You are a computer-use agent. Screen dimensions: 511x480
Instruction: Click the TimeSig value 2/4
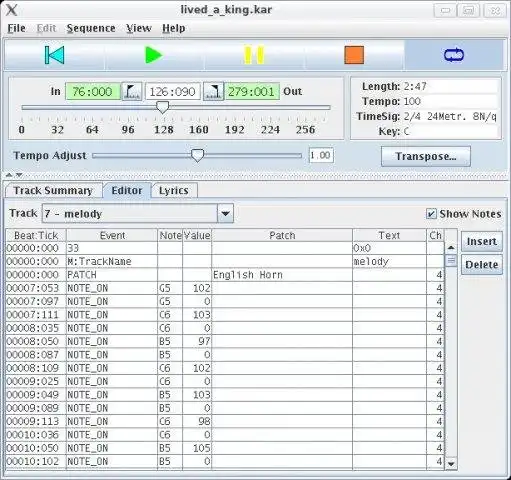pyautogui.click(x=450, y=116)
